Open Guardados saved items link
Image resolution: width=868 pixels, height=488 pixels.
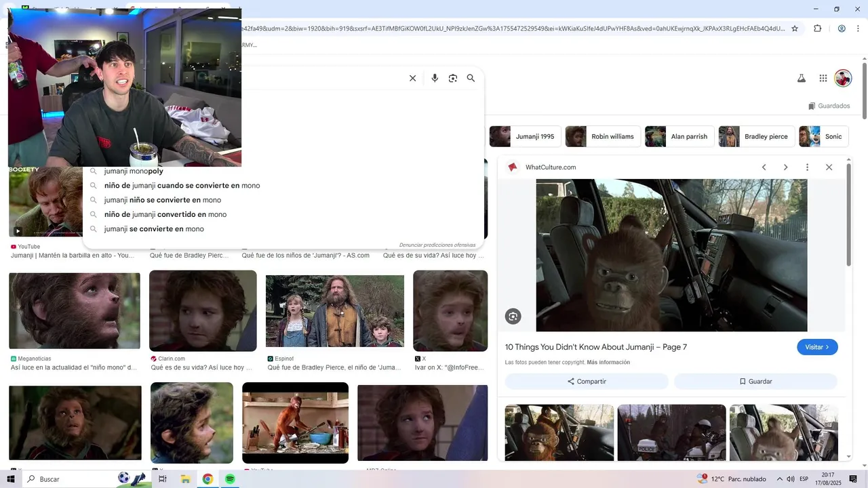point(829,106)
